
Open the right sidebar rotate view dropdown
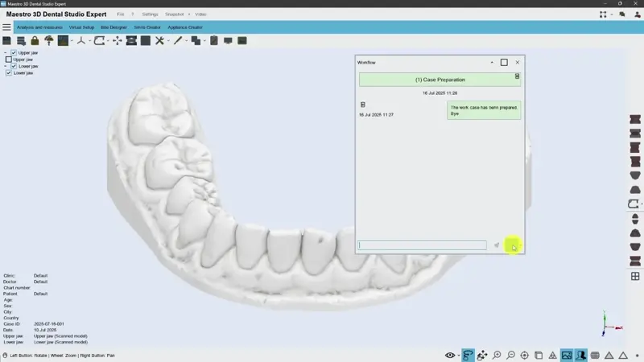click(642, 204)
